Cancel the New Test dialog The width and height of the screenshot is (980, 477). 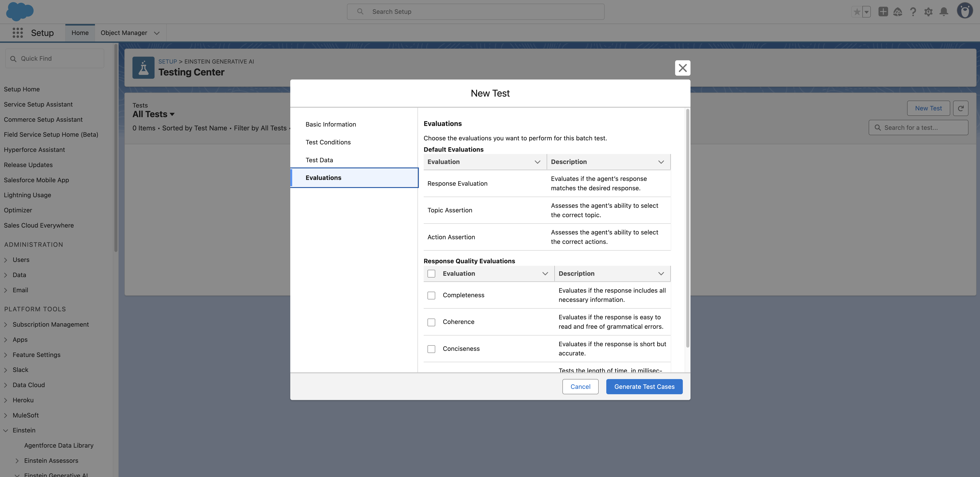point(580,387)
